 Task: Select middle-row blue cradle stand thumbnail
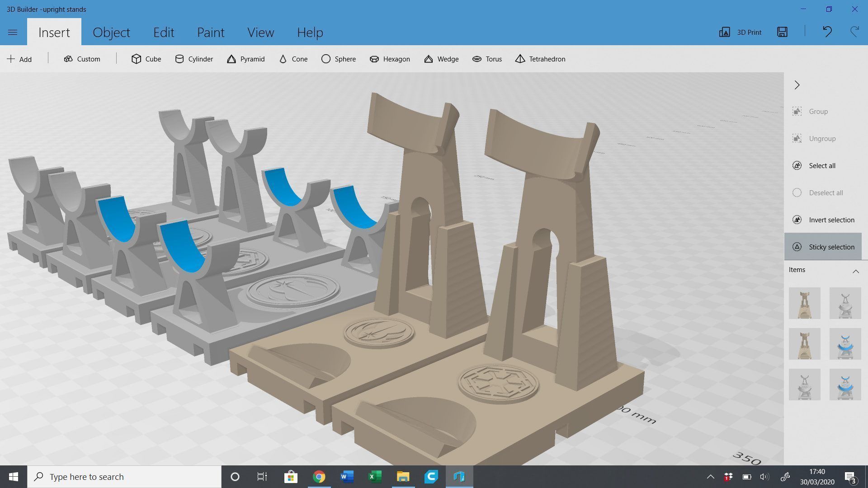tap(845, 344)
